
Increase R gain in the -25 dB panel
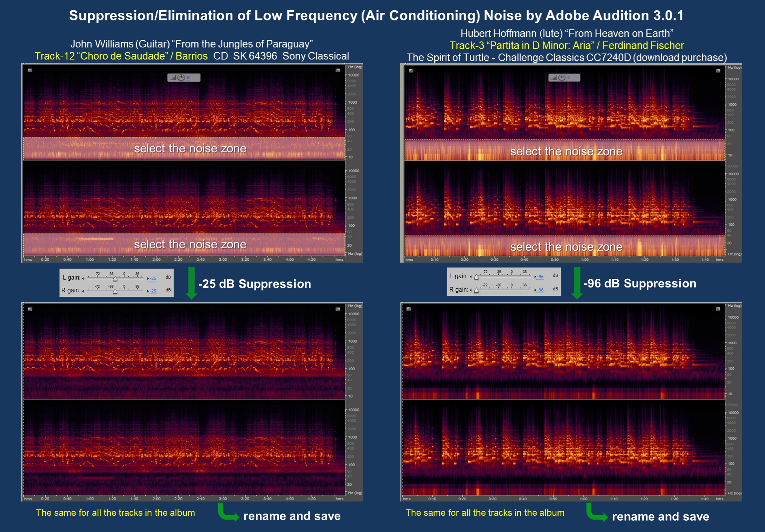pyautogui.click(x=148, y=291)
